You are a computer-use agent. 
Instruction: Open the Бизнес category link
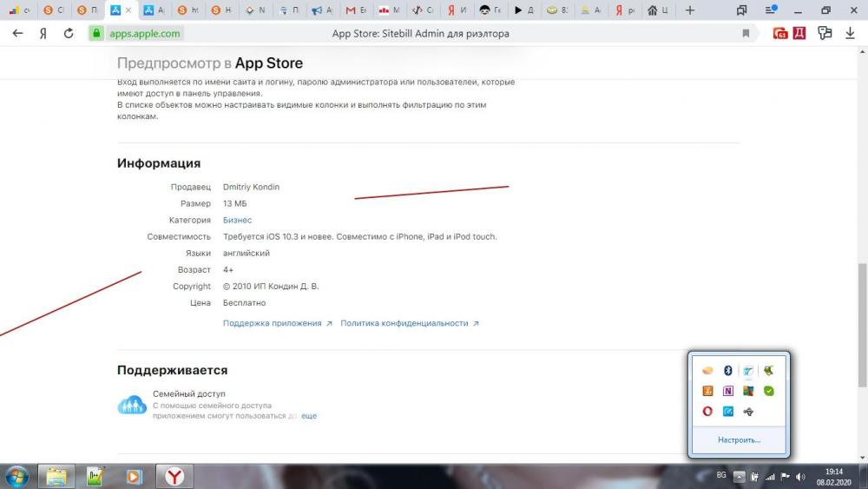pos(238,220)
